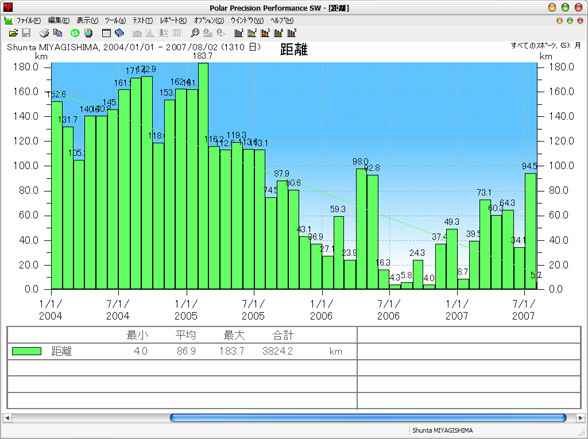Open the ツール menu
The width and height of the screenshot is (588, 439).
(x=115, y=21)
